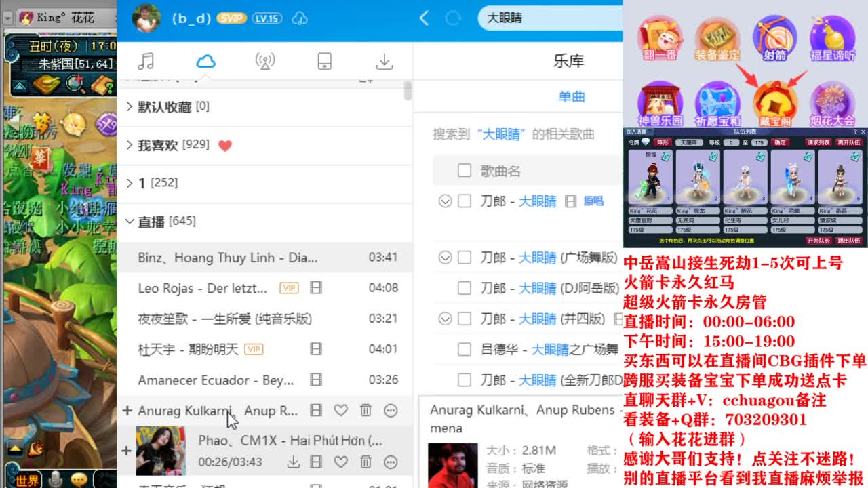Check the box for 大眼睛 (广场舞版)
The image size is (868, 488).
[465, 257]
